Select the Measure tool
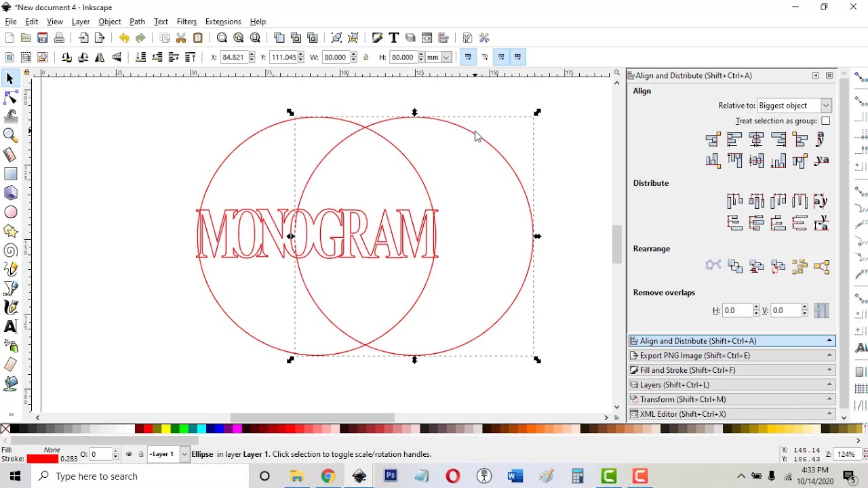868x488 pixels. click(10, 155)
